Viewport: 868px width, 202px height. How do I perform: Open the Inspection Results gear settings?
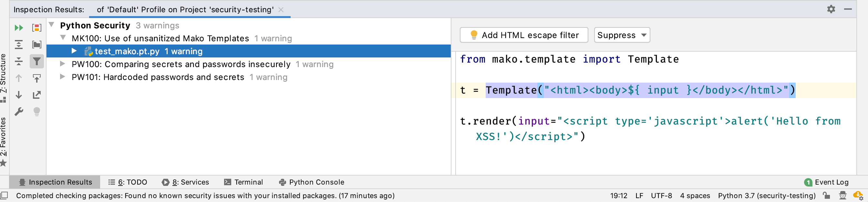[x=831, y=9]
